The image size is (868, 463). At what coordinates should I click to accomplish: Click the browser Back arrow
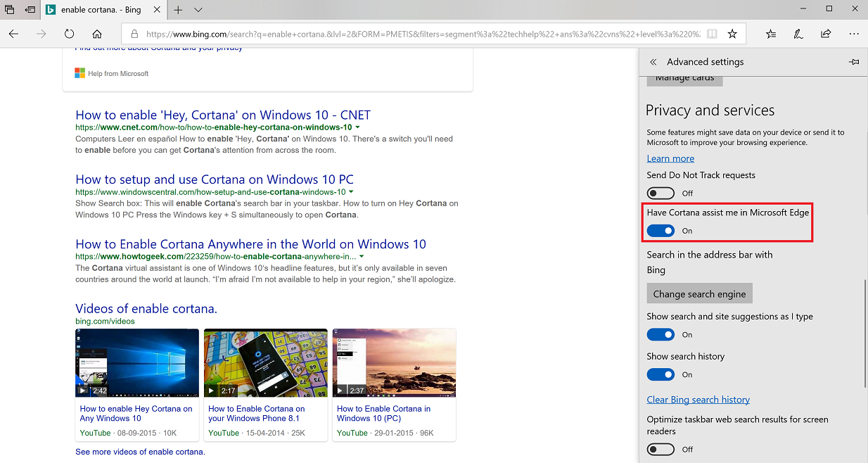coord(14,34)
